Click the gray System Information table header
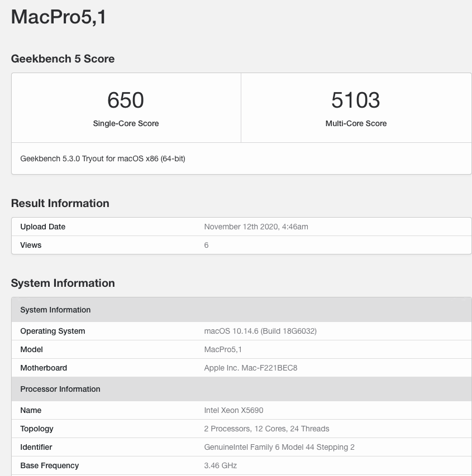 click(x=241, y=310)
